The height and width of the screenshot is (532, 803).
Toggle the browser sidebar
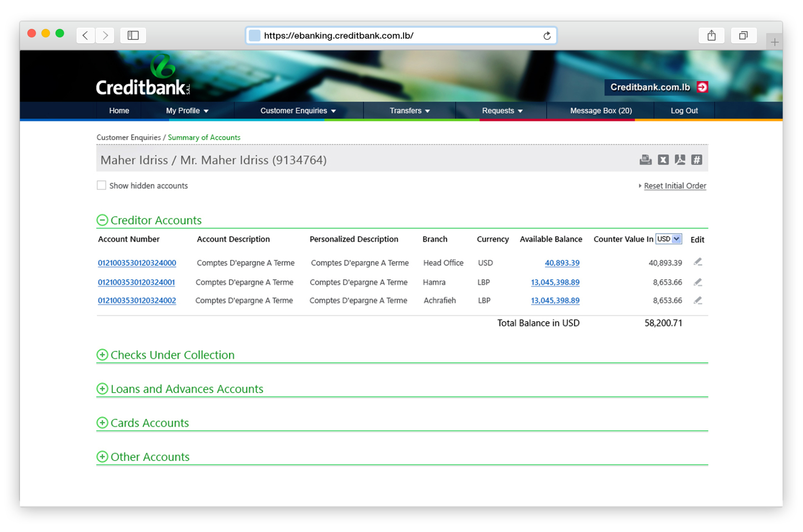pos(133,35)
